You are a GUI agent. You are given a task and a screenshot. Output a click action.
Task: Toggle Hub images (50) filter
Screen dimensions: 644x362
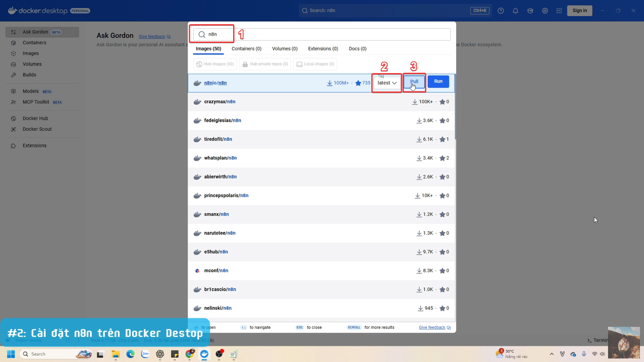pos(215,64)
